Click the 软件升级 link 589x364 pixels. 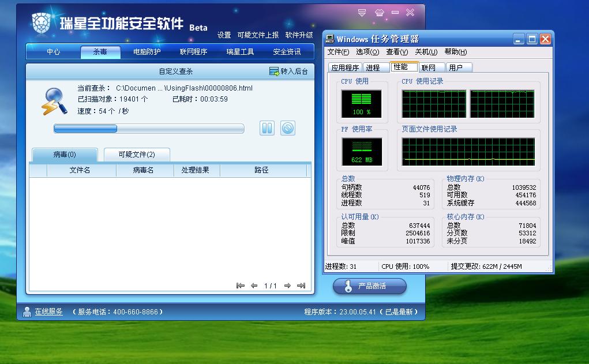coord(299,35)
